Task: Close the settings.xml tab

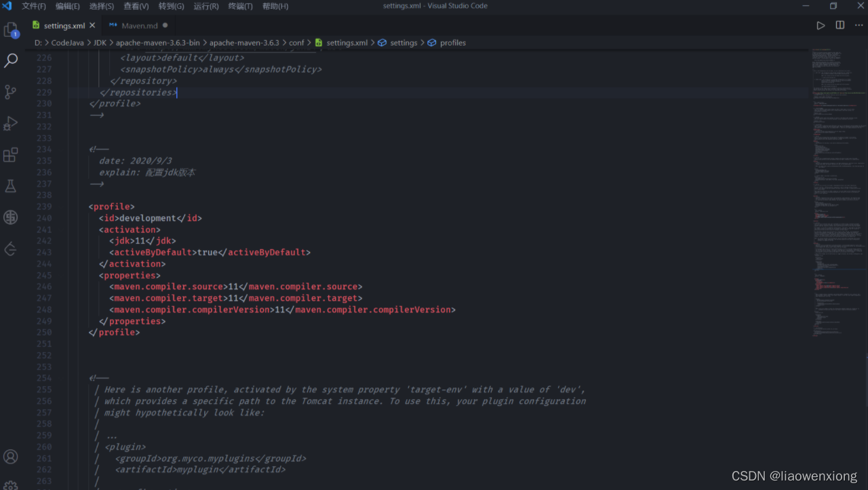Action: 93,26
